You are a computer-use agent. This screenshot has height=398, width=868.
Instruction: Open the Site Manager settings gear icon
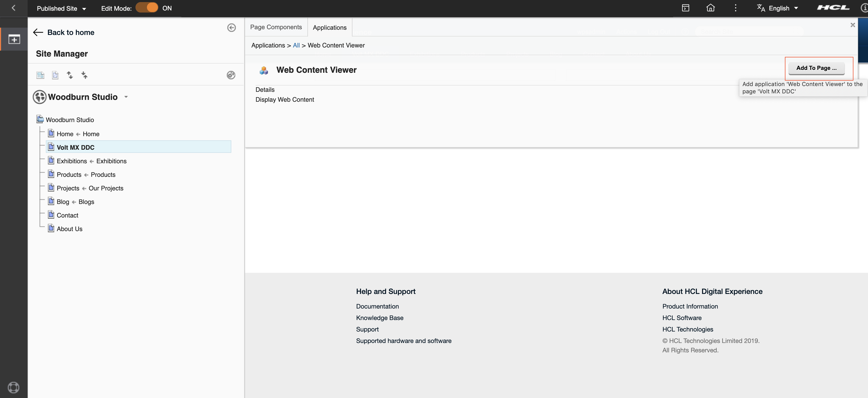coord(231,75)
